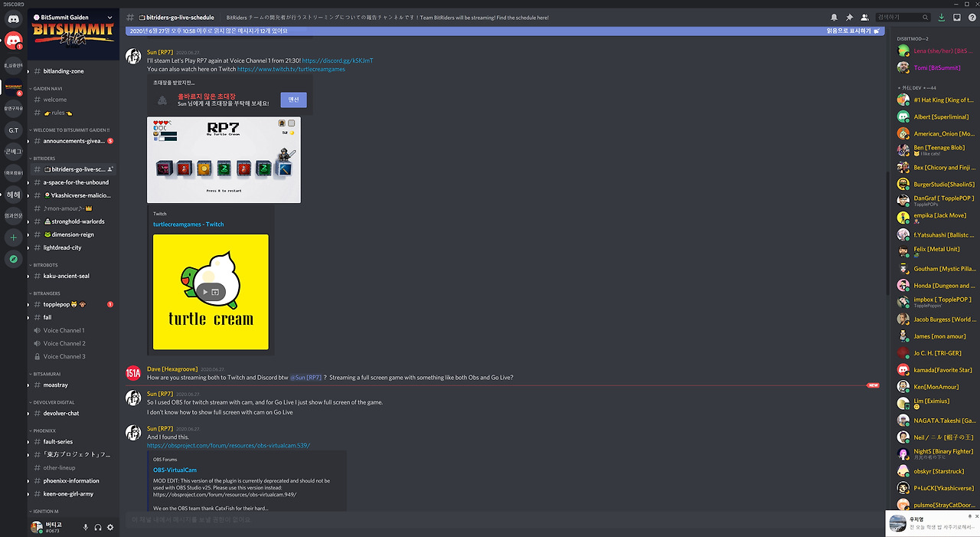This screenshot has height=537, width=980.
Task: Collapse the BITRIDERS category
Action: (44, 158)
